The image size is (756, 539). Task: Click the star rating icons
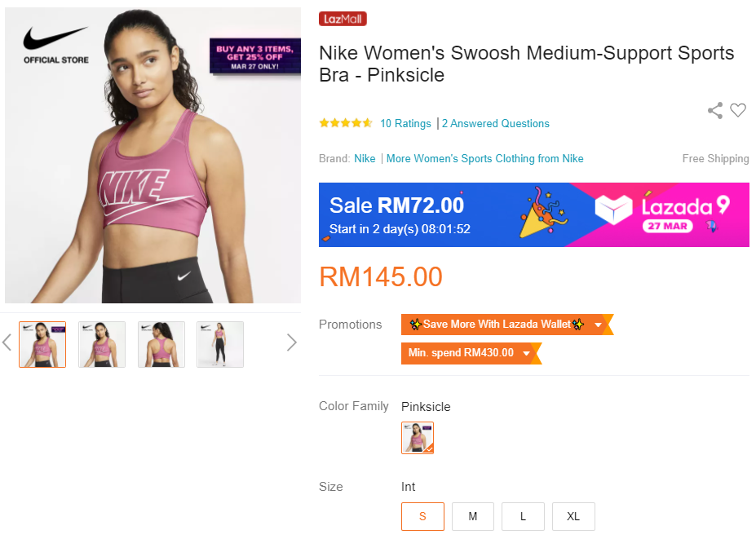pyautogui.click(x=346, y=123)
